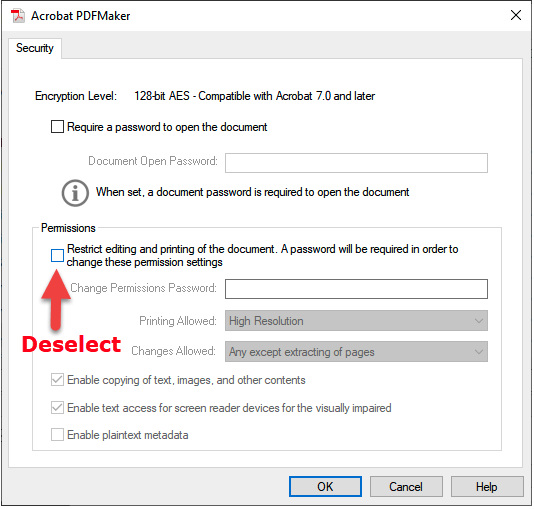The image size is (534, 509).
Task: Click the OK button
Action: tap(325, 486)
